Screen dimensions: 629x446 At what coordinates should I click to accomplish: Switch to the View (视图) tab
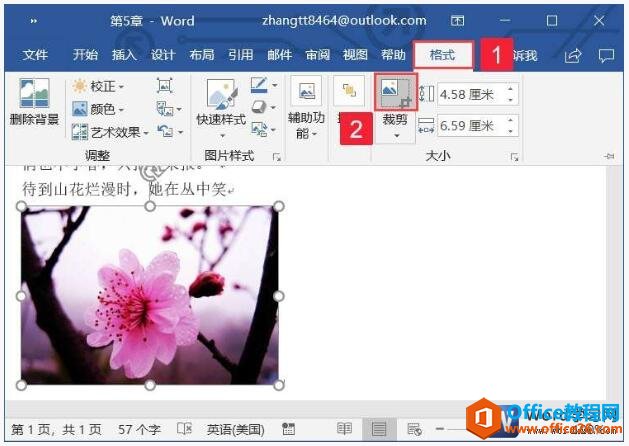coord(355,55)
